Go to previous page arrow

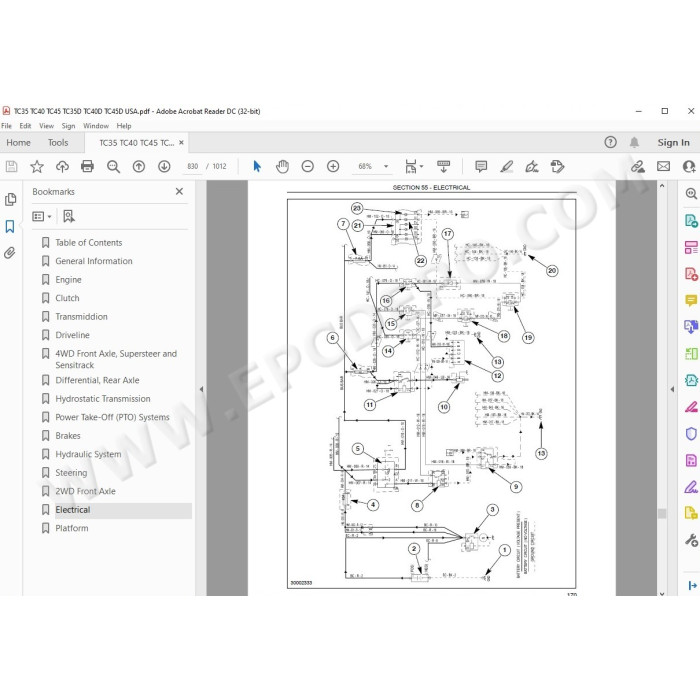(x=139, y=167)
